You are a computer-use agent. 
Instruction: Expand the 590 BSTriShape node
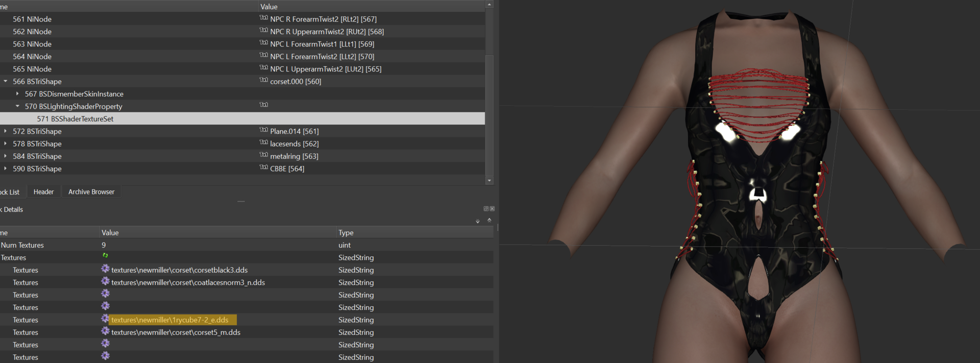6,168
